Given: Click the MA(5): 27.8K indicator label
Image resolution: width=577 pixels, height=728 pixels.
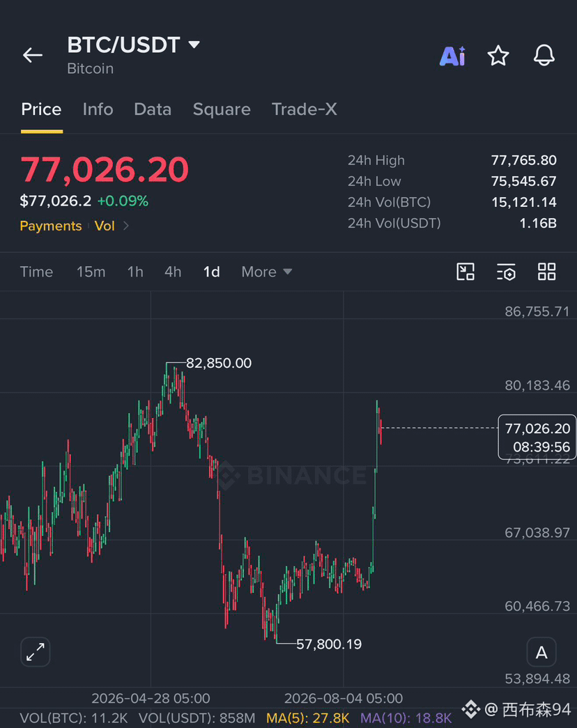Looking at the screenshot, I should pyautogui.click(x=307, y=718).
